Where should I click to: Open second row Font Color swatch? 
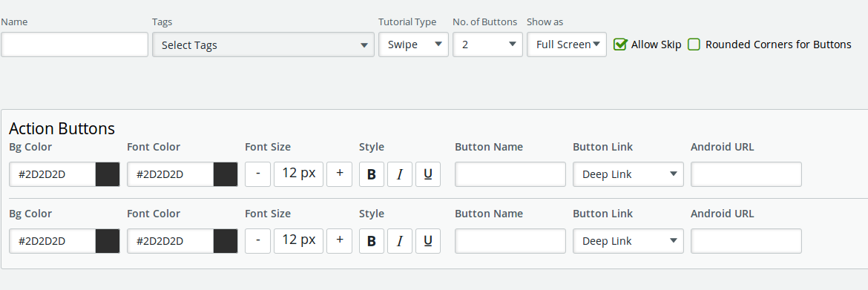pos(226,241)
